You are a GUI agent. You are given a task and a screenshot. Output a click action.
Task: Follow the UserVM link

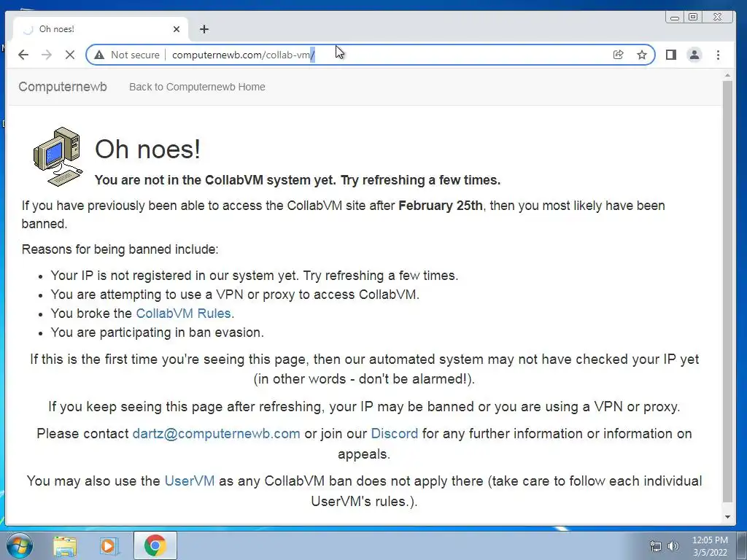190,481
